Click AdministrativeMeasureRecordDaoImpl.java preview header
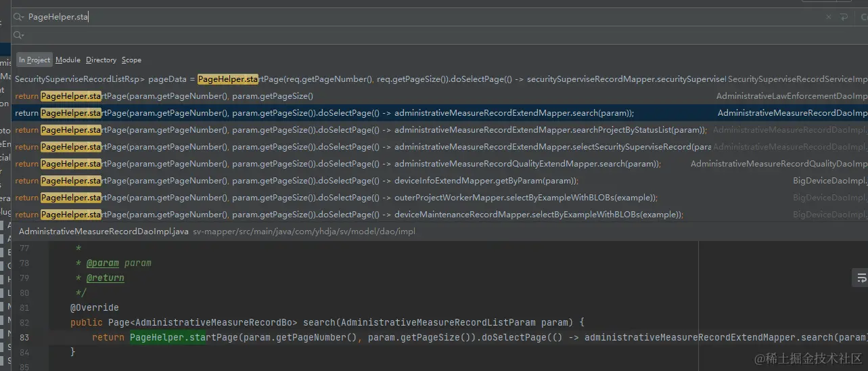 tap(104, 232)
